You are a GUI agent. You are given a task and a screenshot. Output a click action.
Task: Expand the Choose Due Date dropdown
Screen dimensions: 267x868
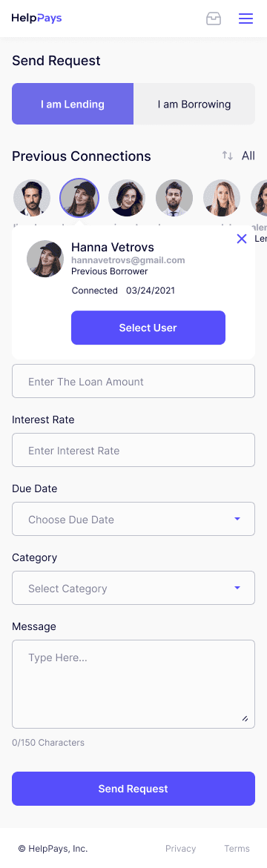coord(133,520)
